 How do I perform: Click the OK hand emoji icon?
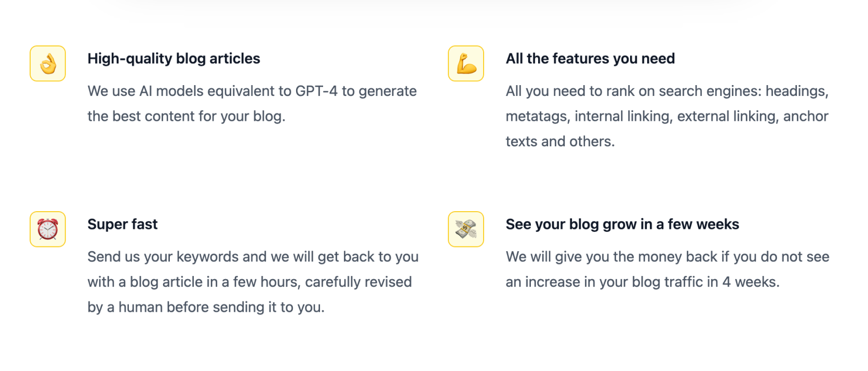pos(48,64)
